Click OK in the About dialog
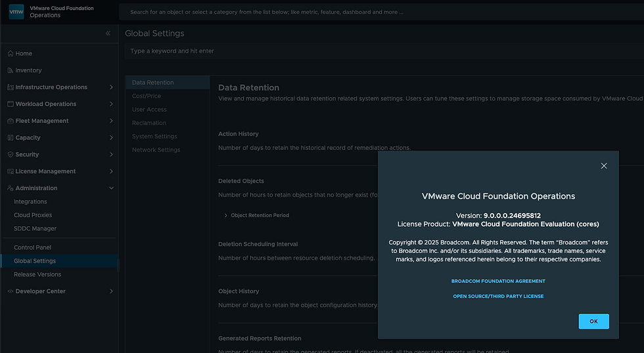The width and height of the screenshot is (644, 353). point(593,321)
